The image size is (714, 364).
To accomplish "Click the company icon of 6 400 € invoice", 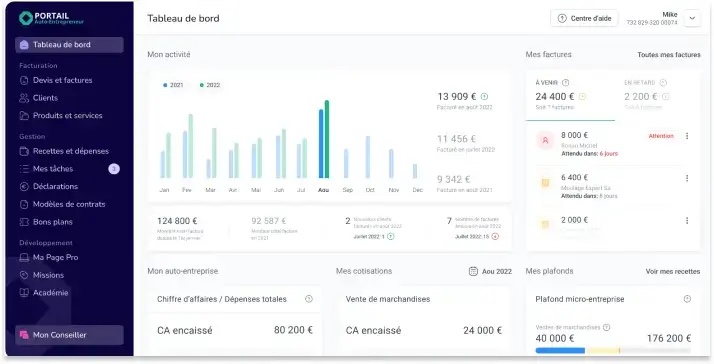I will [x=545, y=183].
